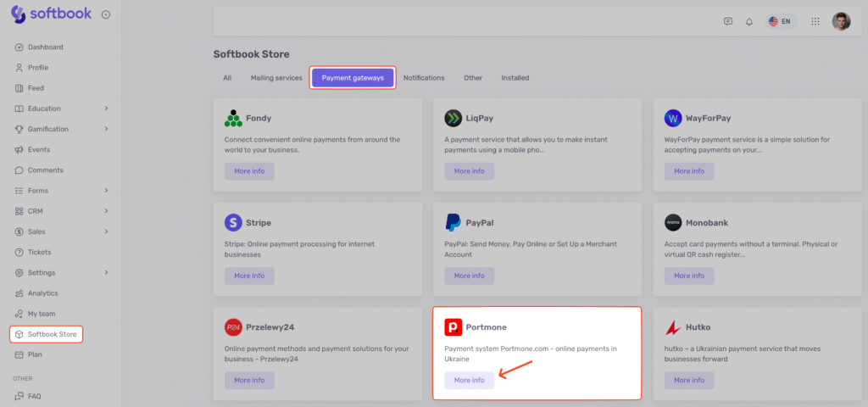Switch to the Mailing services tab

(276, 78)
